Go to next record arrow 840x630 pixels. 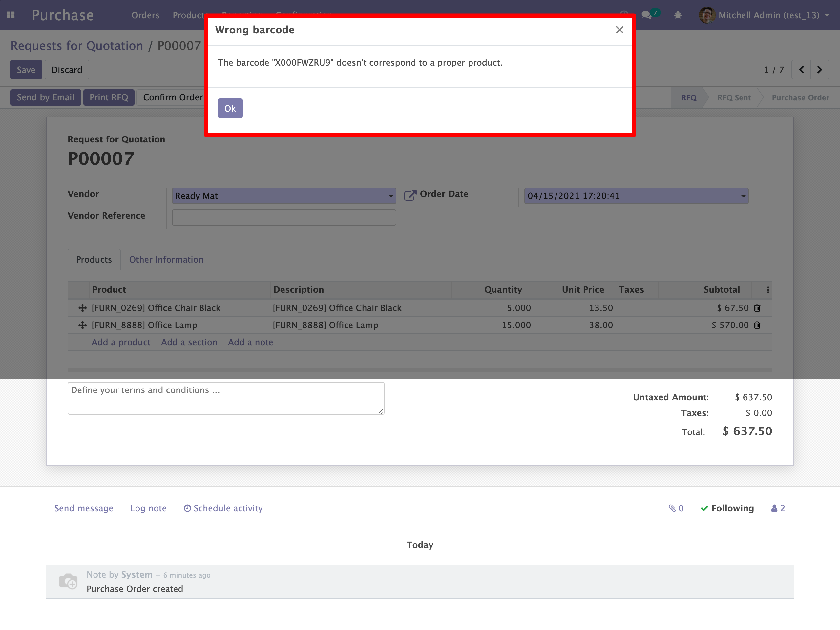(x=820, y=70)
